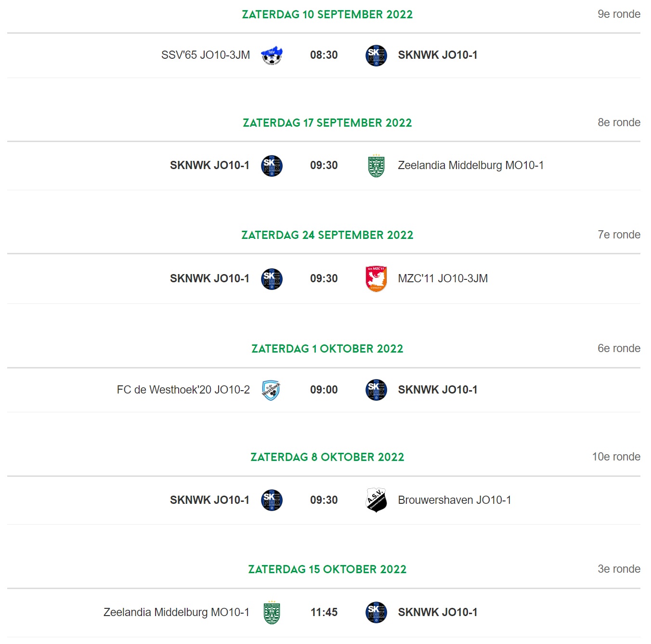This screenshot has width=651, height=644.
Task: Open FC de Westhoek'20 JO10-2 team
Action: (183, 390)
